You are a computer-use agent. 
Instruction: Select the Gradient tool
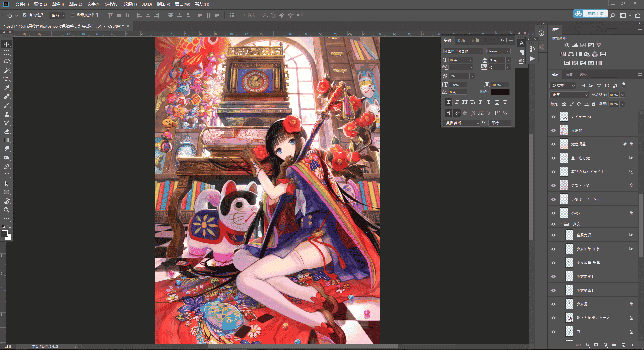pyautogui.click(x=7, y=140)
